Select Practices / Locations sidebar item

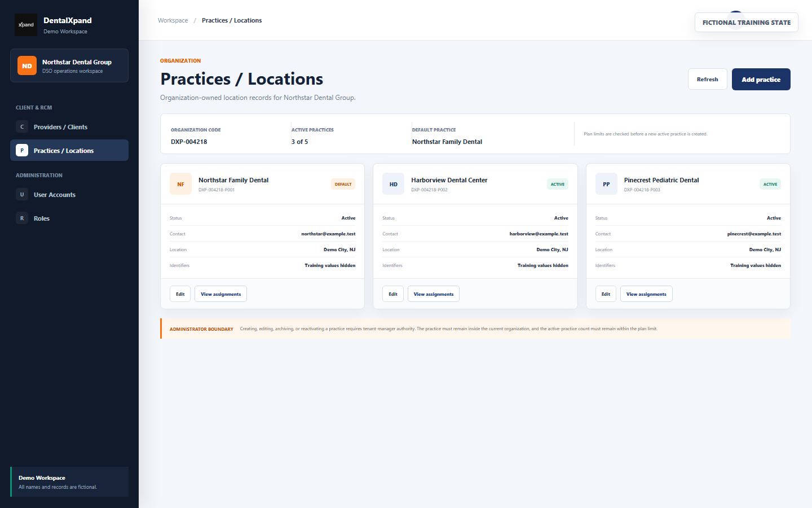pos(69,151)
